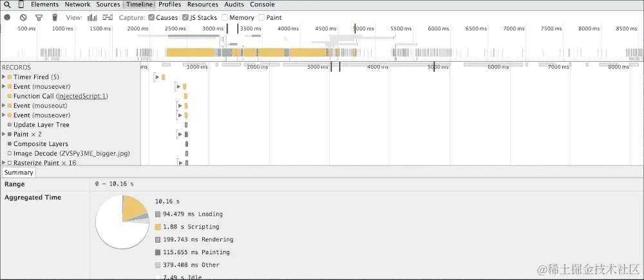Select the Timeline tab
Viewport: 644px width, 280px height.
(139, 5)
